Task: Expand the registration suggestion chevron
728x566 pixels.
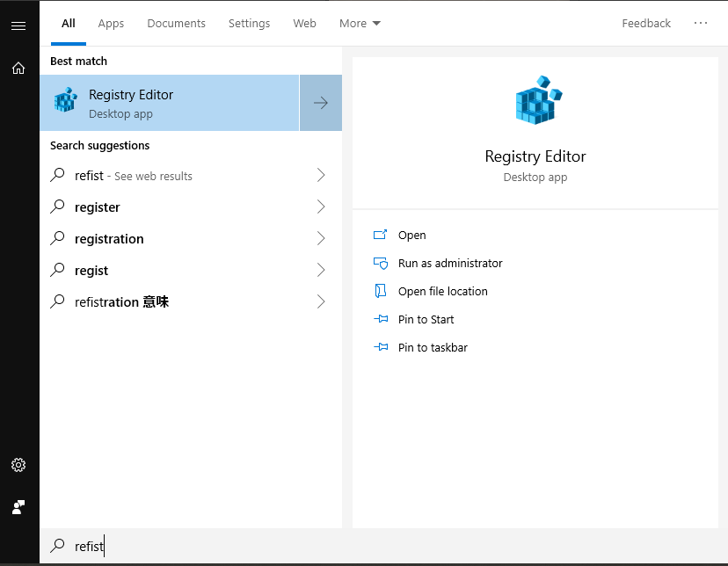Action: tap(321, 238)
